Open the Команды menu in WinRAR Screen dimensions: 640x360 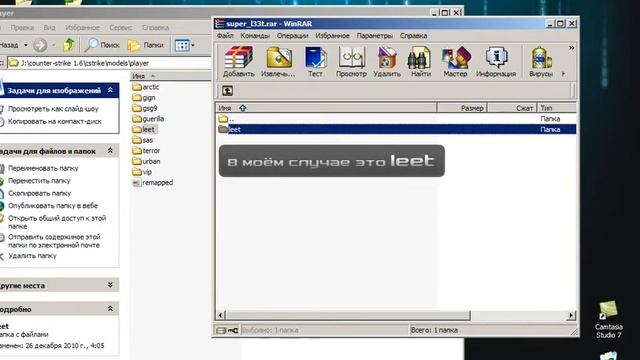point(255,36)
